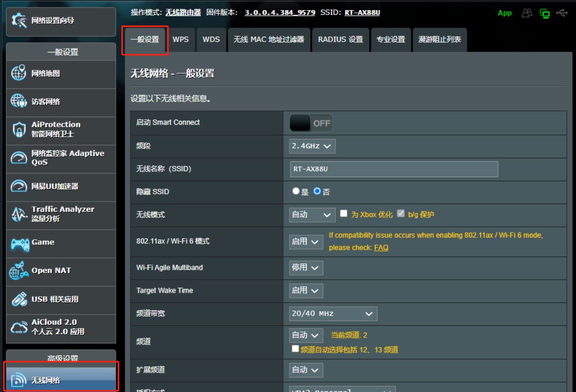This screenshot has height=392, width=576.
Task: Click the 当前频道: 2 text
Action: tap(349, 335)
